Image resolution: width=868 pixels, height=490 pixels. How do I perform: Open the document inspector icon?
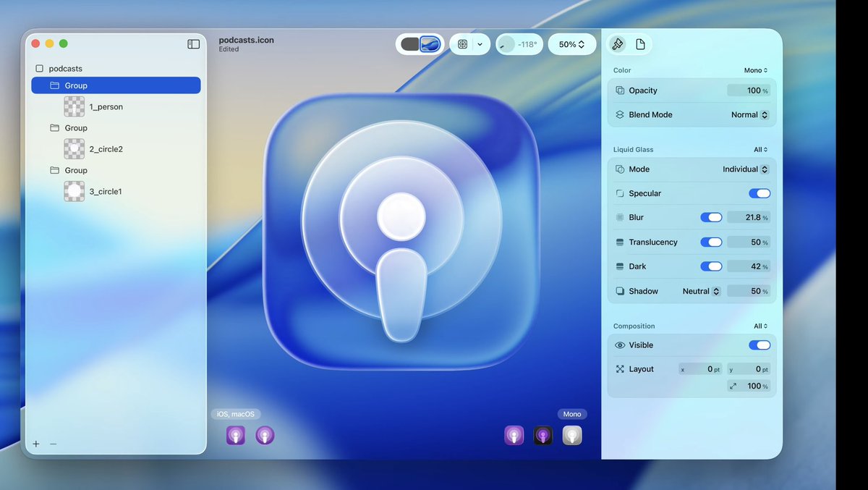tap(640, 44)
